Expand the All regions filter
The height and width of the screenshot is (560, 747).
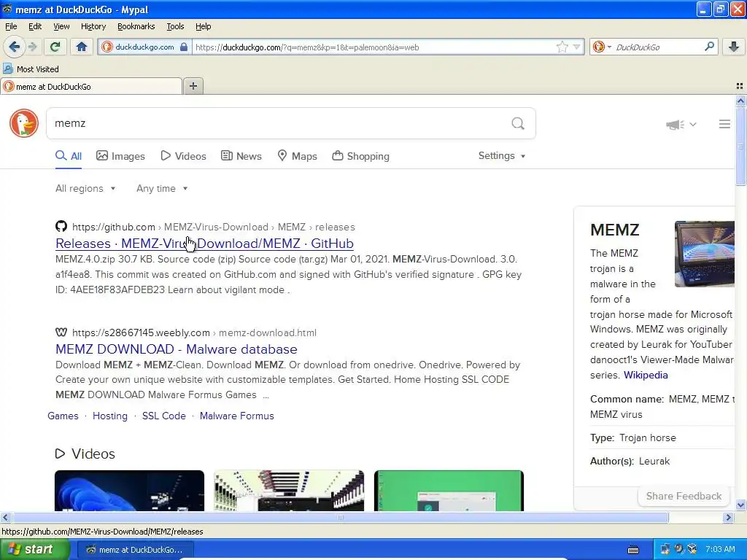[x=85, y=189]
